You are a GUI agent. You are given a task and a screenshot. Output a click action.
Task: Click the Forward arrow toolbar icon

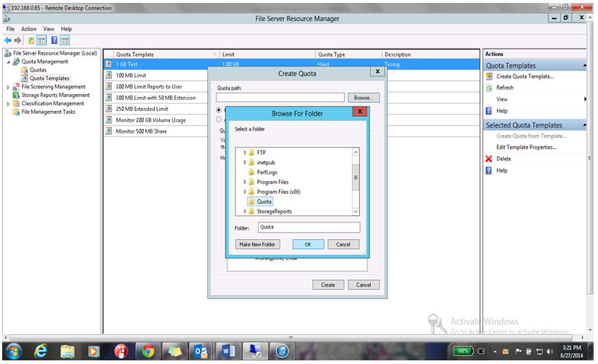(18, 40)
